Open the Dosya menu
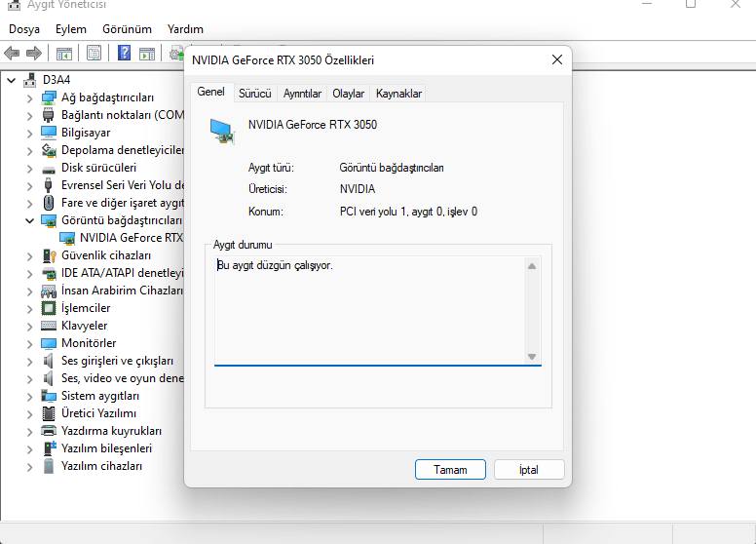This screenshot has width=756, height=544. coord(24,29)
